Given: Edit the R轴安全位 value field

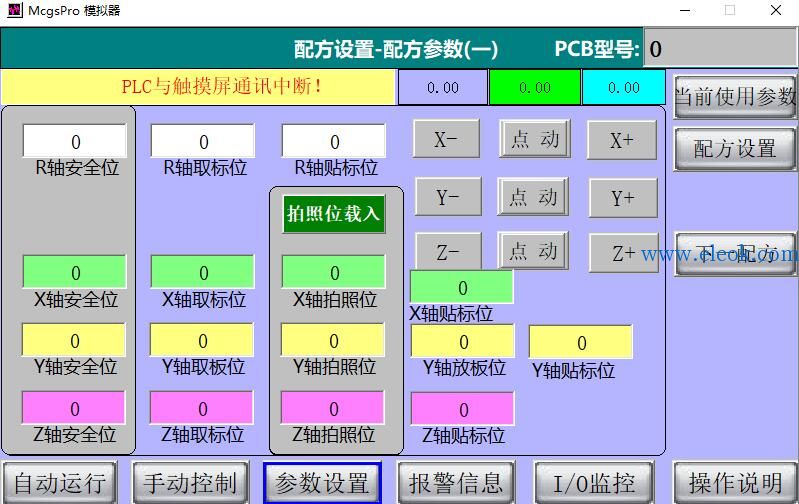Looking at the screenshot, I should click(x=74, y=141).
